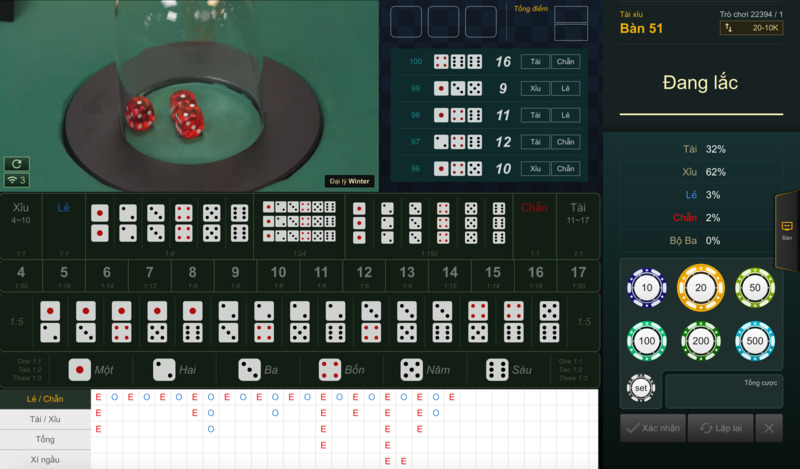The height and width of the screenshot is (469, 800).
Task: Bet on single die Một
Action: tap(91, 370)
